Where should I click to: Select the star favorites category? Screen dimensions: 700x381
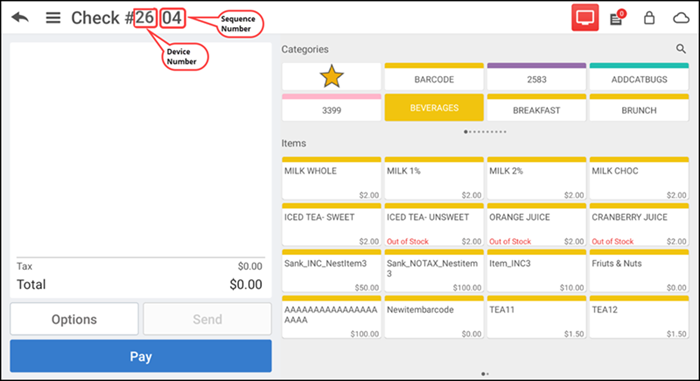[331, 76]
